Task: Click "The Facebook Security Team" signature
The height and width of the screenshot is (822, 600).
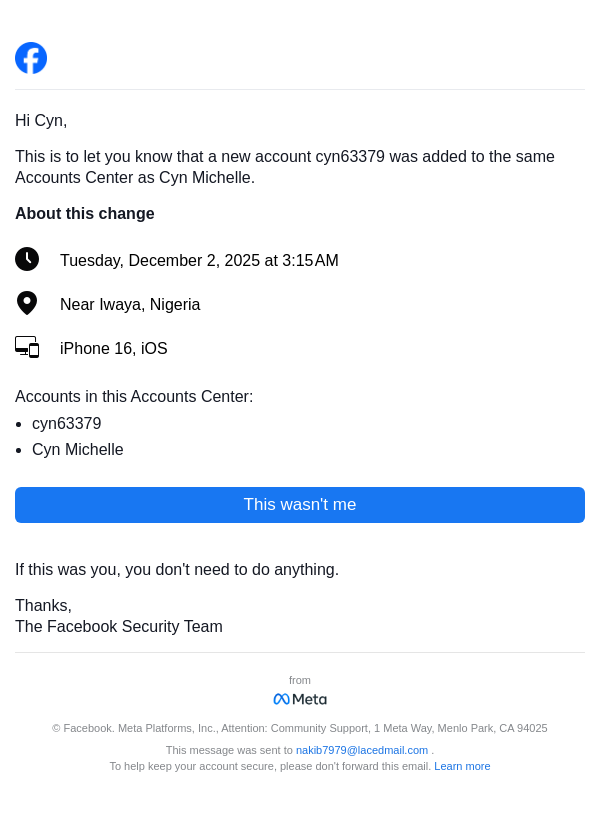Action: pyautogui.click(x=119, y=626)
